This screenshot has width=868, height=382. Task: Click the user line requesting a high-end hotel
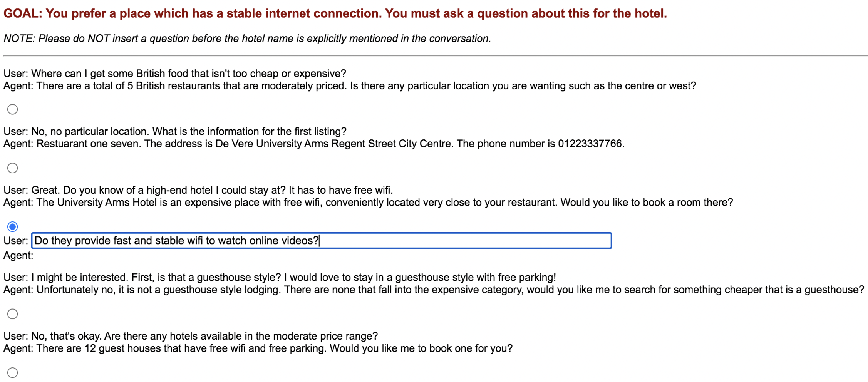(198, 190)
